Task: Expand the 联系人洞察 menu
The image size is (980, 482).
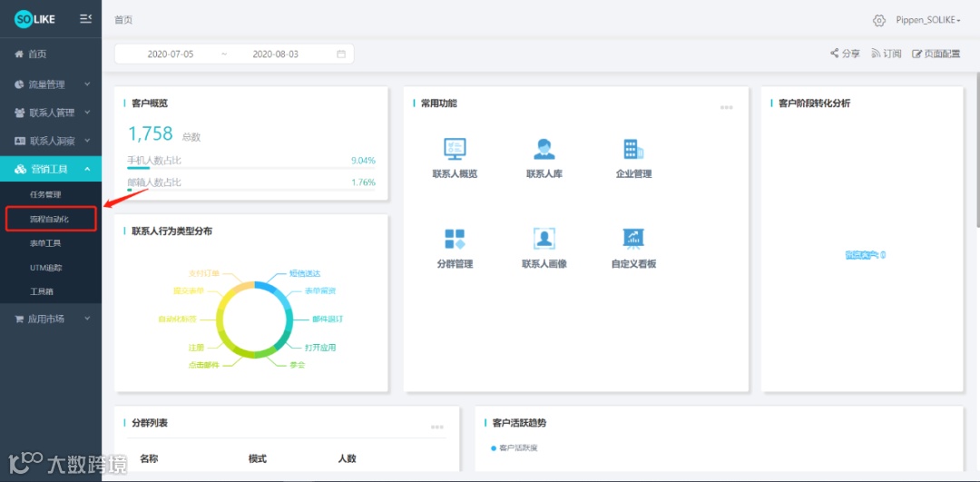Action: (x=51, y=142)
